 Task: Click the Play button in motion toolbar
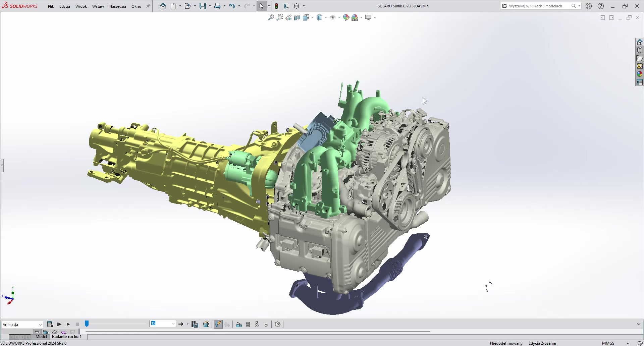tap(68, 324)
